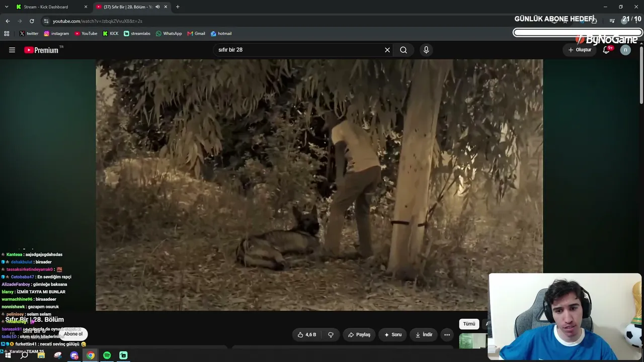Open the recommended video thumbnail
This screenshot has height=362, width=644.
point(473,341)
